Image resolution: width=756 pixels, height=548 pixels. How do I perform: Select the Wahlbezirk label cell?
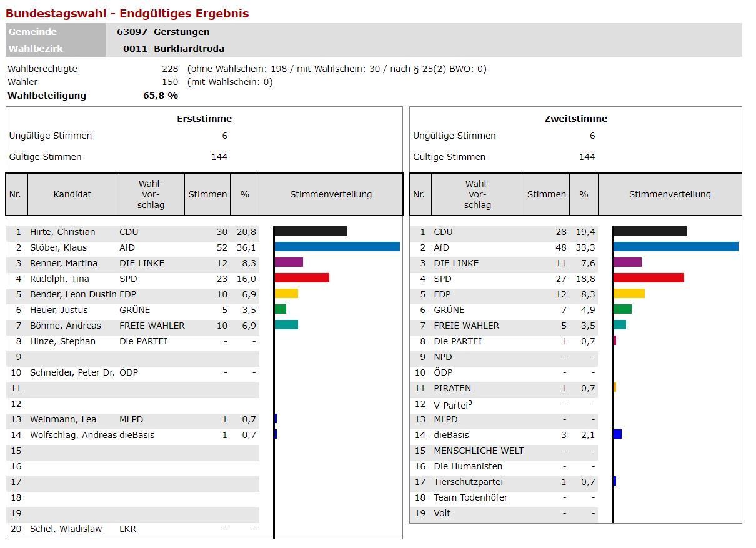[36, 49]
